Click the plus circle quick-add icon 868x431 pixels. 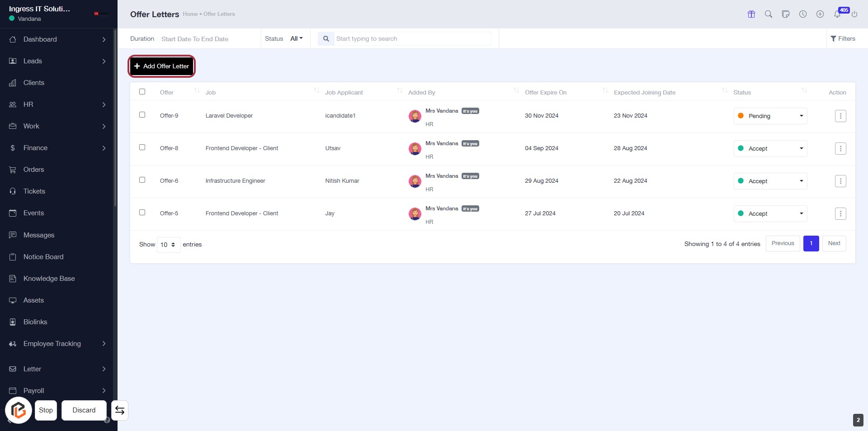(820, 14)
